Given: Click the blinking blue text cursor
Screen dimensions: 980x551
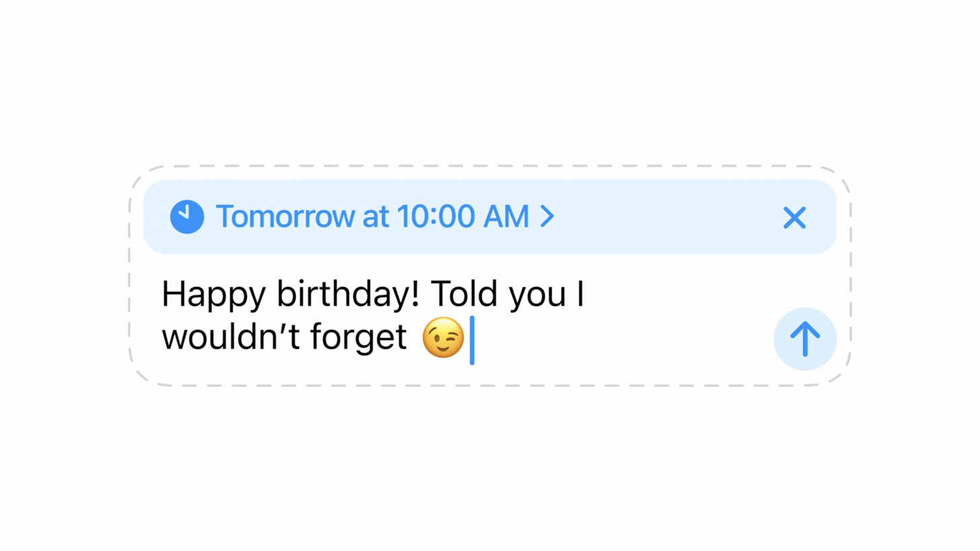Looking at the screenshot, I should point(472,340).
